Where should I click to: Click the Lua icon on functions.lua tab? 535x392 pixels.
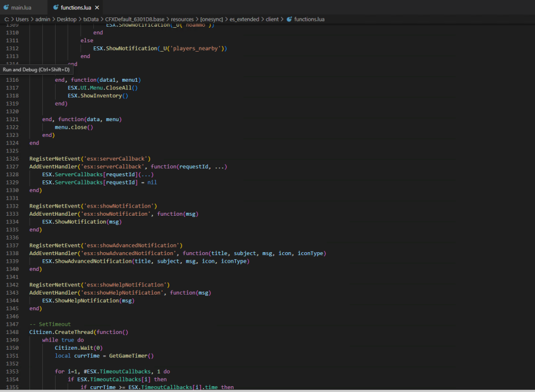click(x=56, y=7)
